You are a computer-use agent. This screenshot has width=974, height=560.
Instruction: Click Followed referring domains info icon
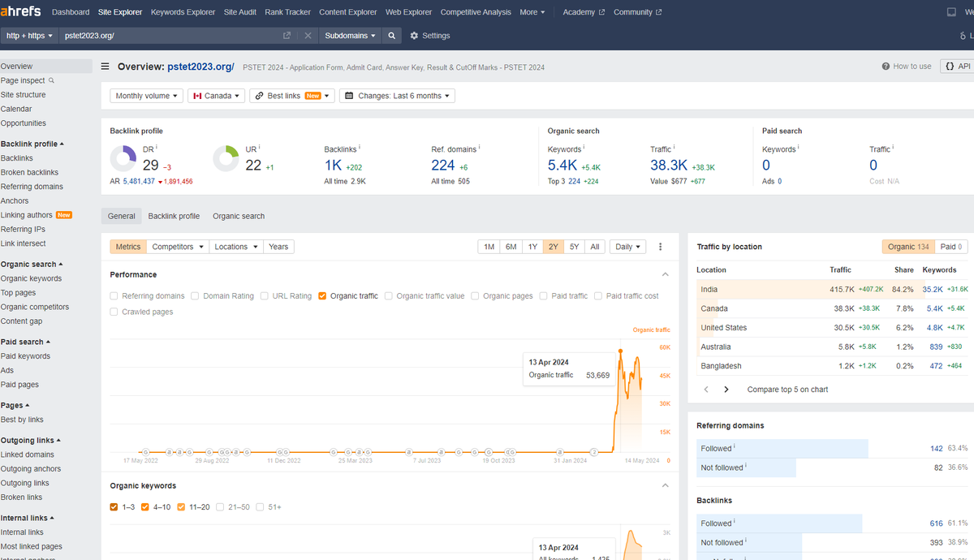(735, 446)
